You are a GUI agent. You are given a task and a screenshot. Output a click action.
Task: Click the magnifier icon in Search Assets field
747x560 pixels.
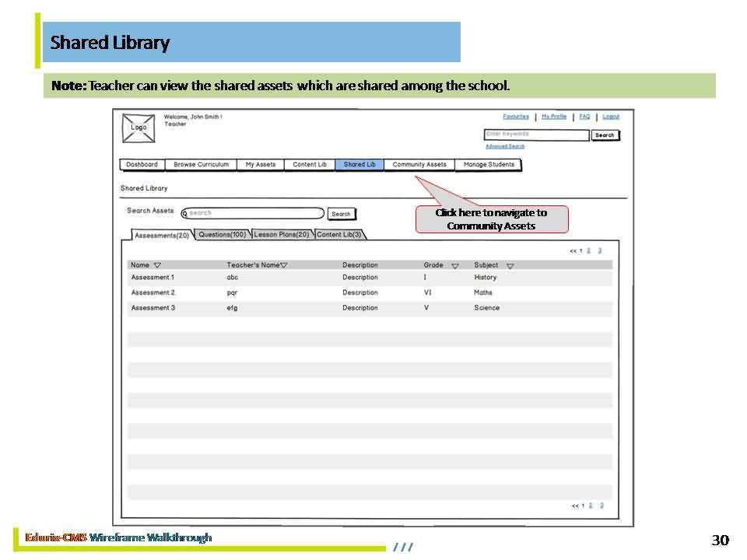tap(184, 213)
